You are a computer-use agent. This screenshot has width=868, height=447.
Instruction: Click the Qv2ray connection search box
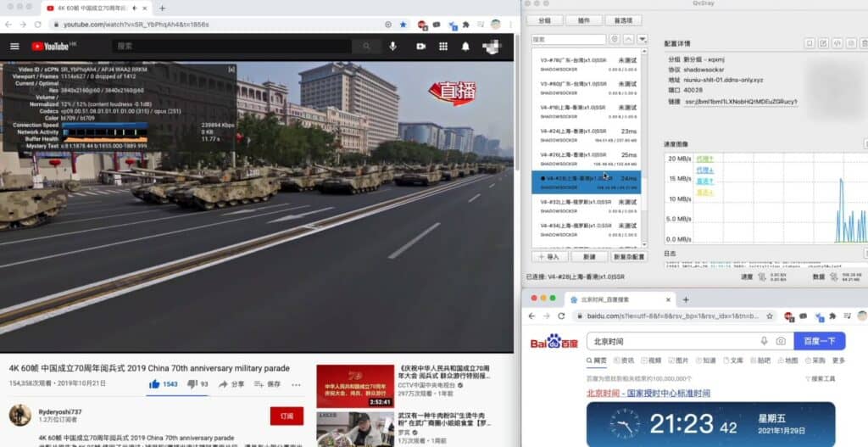(569, 39)
